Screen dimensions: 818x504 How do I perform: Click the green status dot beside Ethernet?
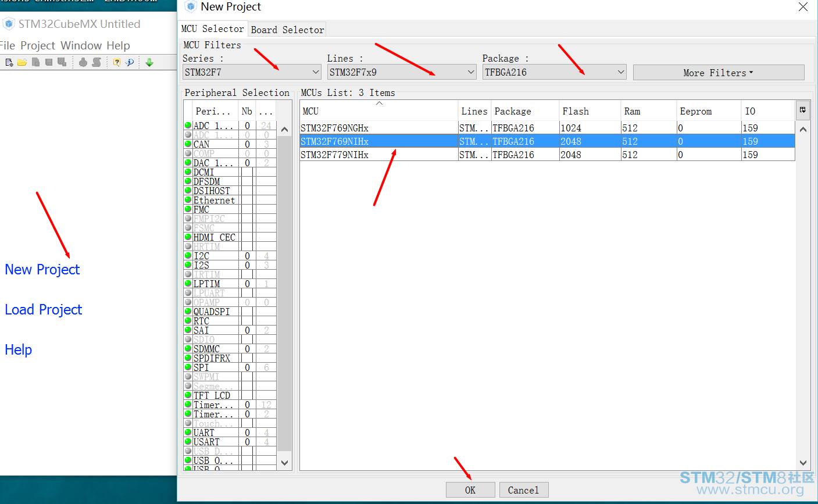188,199
